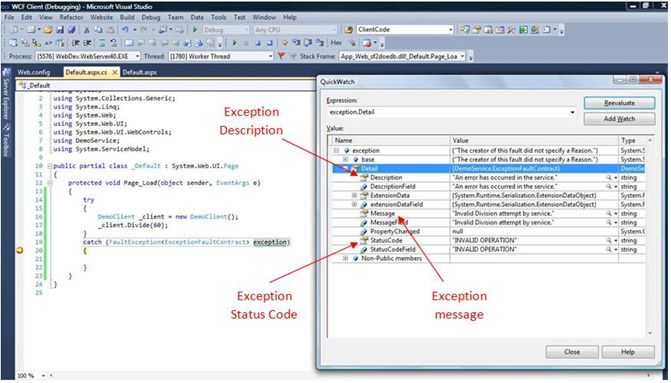Open the editor zoom 100 % dropdown
Viewport: 671px width, 383px height.
(43, 376)
